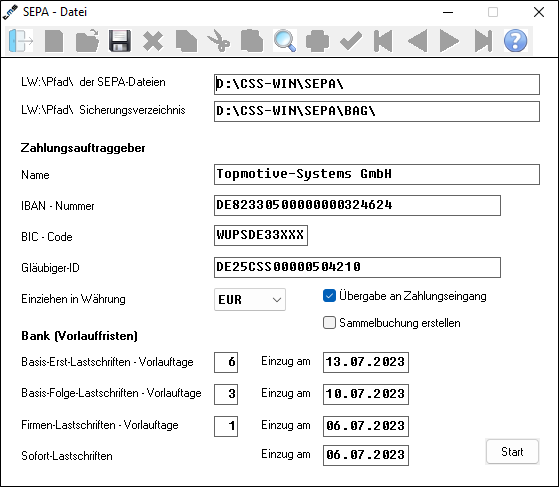
Task: Click the printer toolbar icon
Action: click(317, 41)
